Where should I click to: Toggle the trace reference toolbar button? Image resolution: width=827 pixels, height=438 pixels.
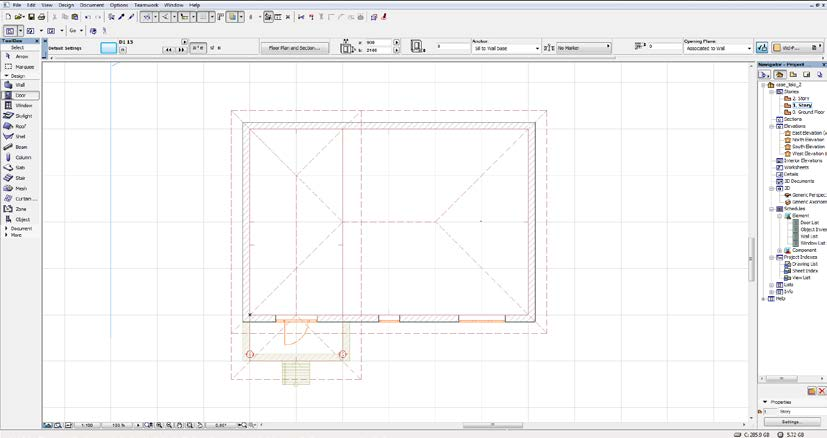pos(233,17)
